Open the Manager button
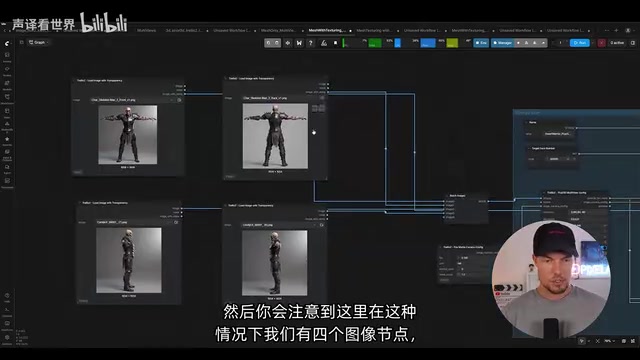The image size is (640, 360). pos(502,43)
